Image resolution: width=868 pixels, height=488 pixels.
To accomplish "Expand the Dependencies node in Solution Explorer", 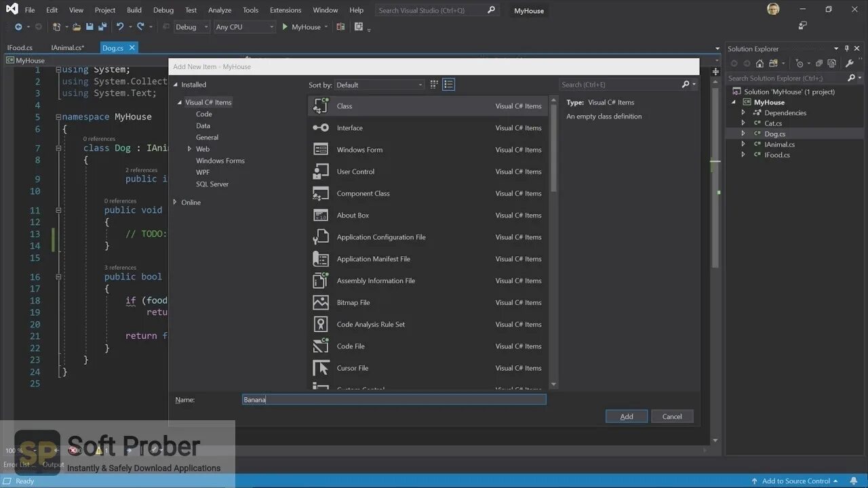I will pos(743,113).
